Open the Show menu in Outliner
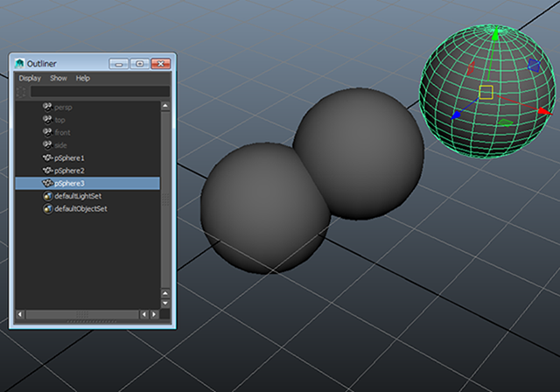 (x=59, y=78)
